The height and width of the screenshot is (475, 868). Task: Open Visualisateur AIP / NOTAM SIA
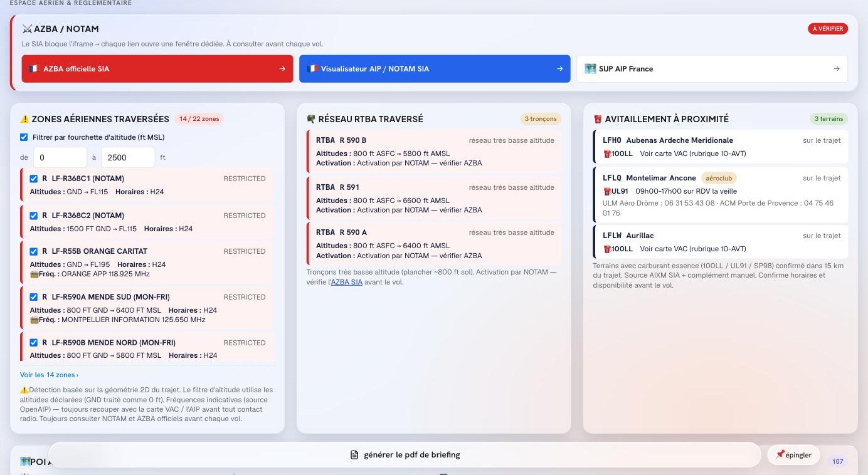coord(435,69)
